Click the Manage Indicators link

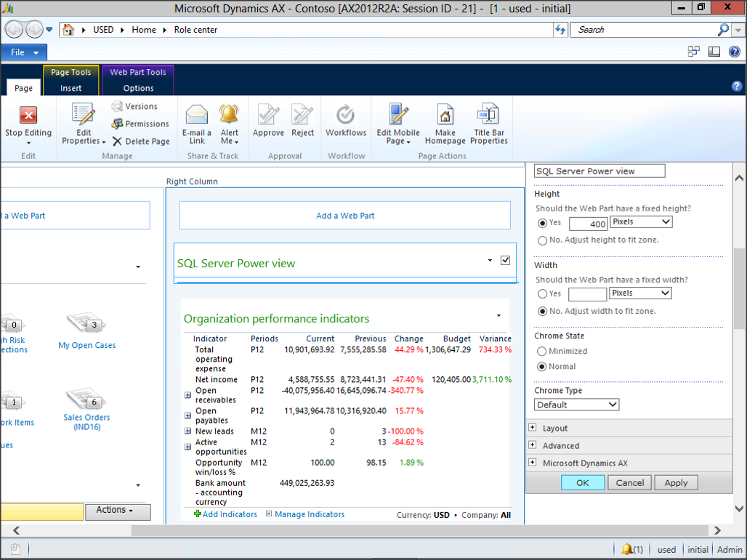tap(310, 514)
